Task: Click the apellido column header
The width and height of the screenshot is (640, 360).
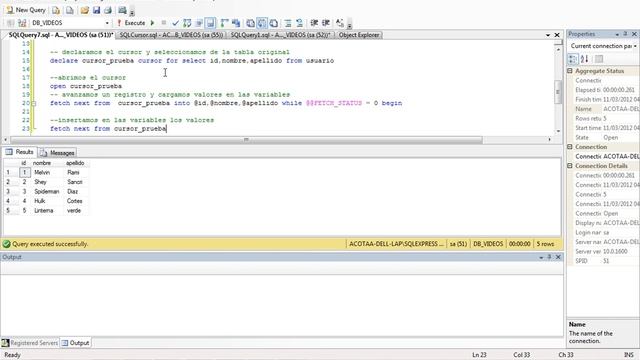Action: coord(76,163)
